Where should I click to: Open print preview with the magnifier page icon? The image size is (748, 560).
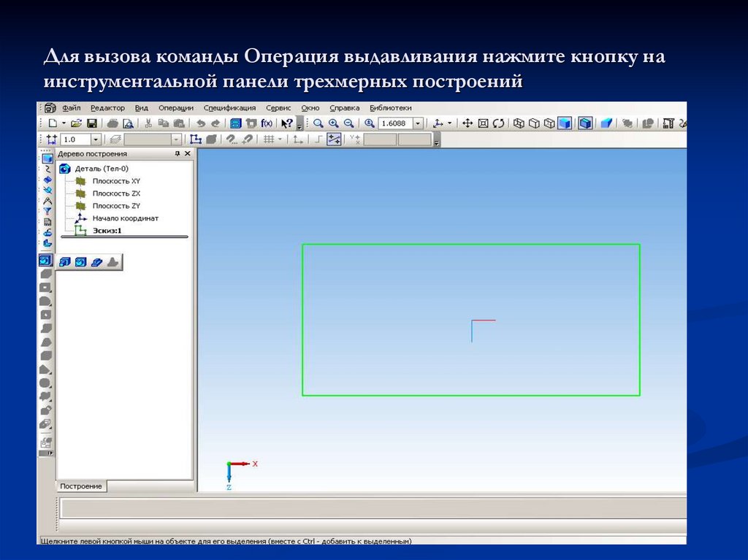click(x=128, y=123)
